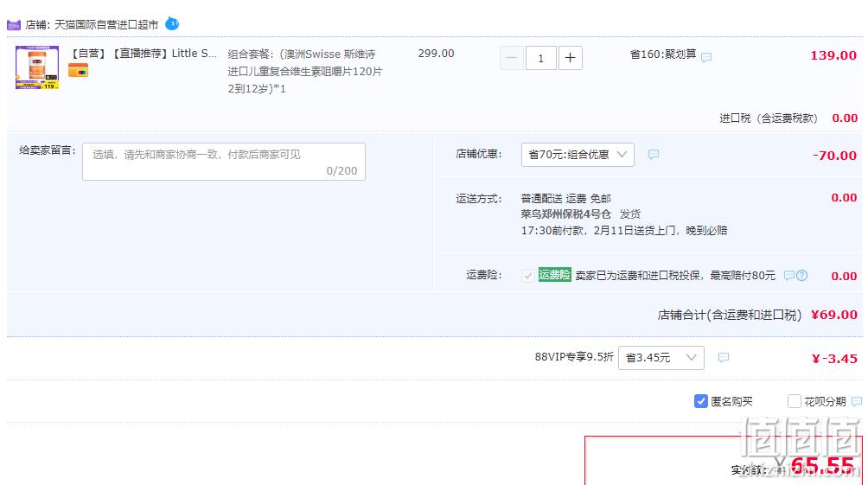
Task: Click the seller message text box
Action: [224, 162]
